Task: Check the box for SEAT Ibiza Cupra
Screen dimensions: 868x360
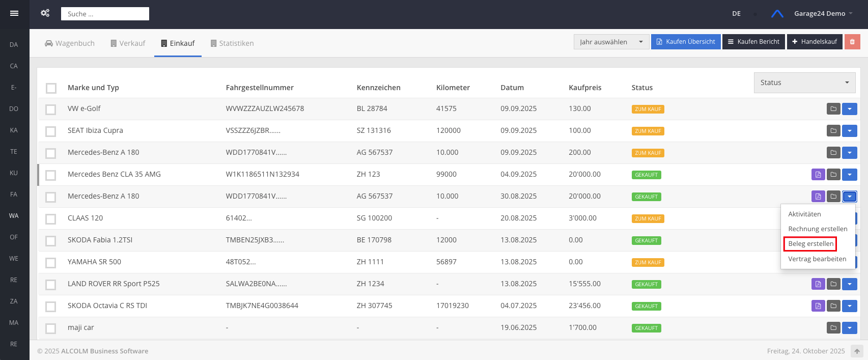Action: point(51,131)
